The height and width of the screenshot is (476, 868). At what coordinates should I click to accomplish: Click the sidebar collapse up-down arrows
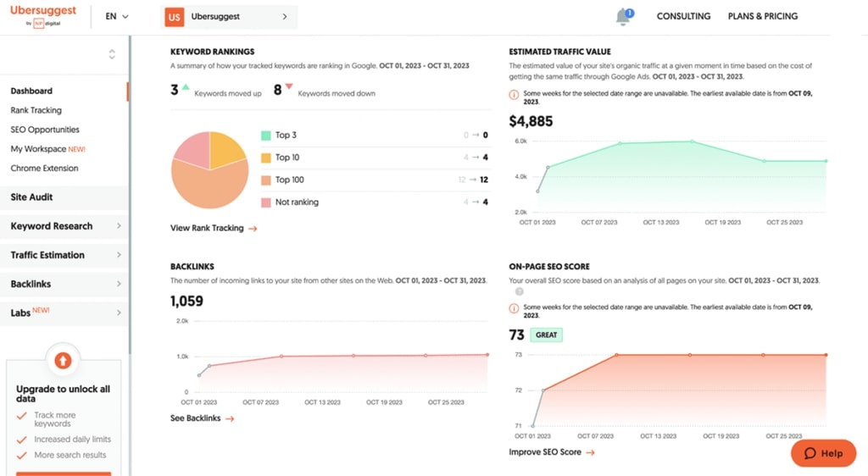(x=112, y=54)
